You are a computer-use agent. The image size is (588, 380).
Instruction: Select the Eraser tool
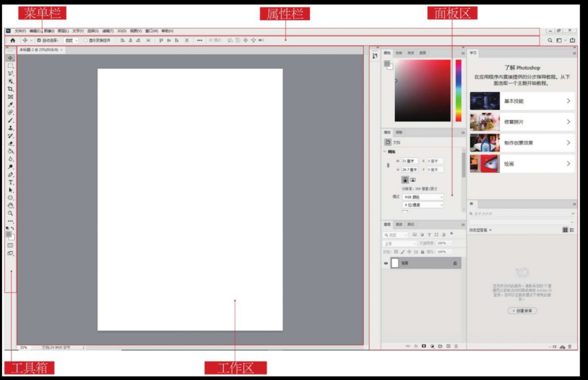(x=11, y=144)
